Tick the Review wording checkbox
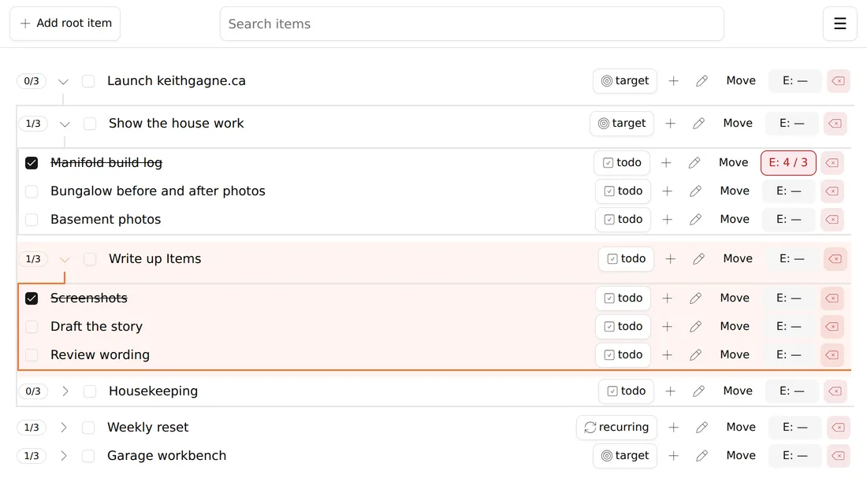This screenshot has height=504, width=867. (x=32, y=355)
